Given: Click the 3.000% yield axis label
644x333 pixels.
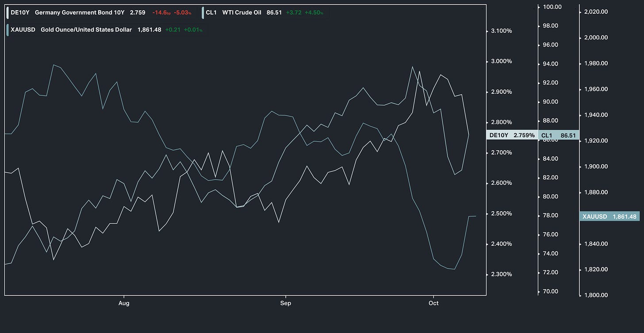Looking at the screenshot, I should tap(501, 61).
